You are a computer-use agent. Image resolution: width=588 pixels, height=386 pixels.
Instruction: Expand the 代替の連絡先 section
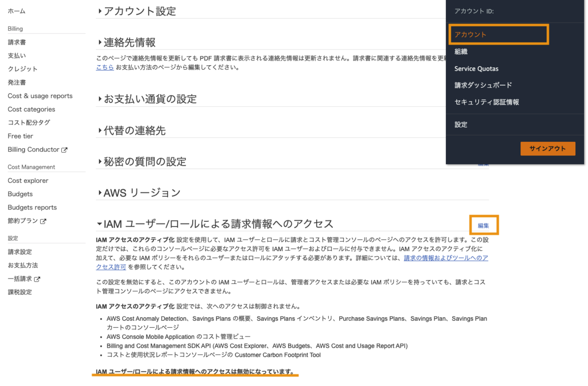pos(131,130)
